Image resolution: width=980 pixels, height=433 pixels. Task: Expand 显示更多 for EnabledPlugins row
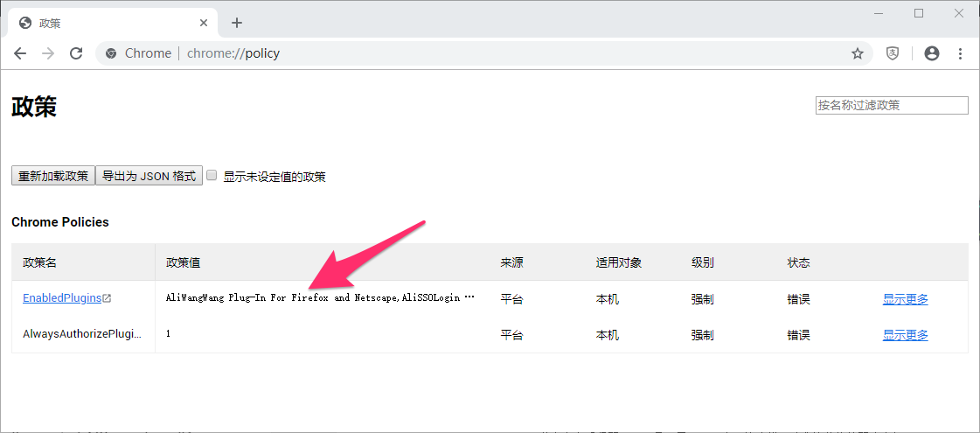tap(905, 299)
